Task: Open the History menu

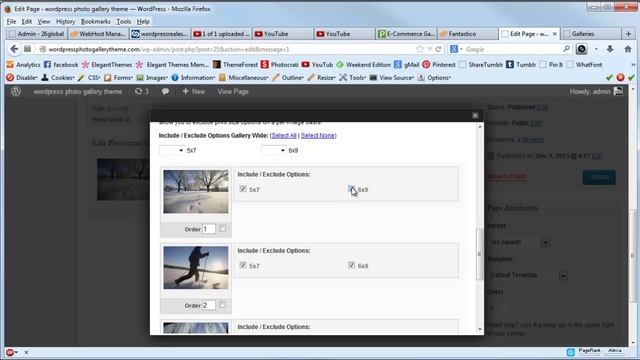Action: coord(65,21)
